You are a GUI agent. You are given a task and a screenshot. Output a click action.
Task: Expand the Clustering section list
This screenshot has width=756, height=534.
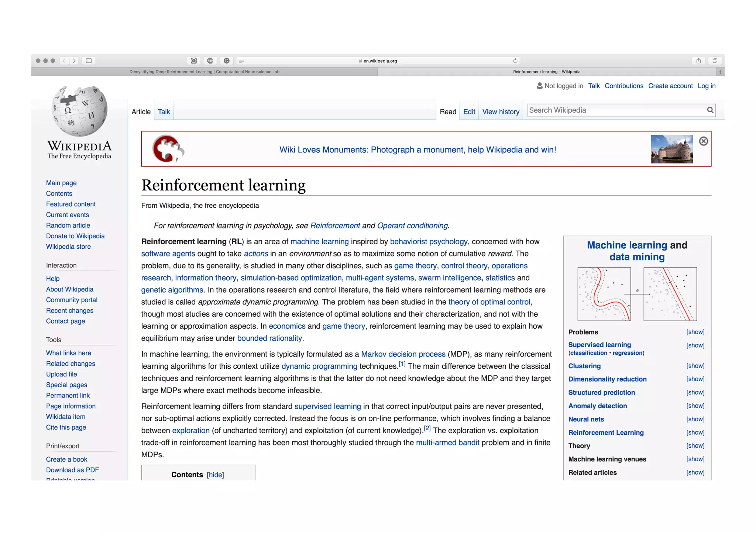[695, 366]
